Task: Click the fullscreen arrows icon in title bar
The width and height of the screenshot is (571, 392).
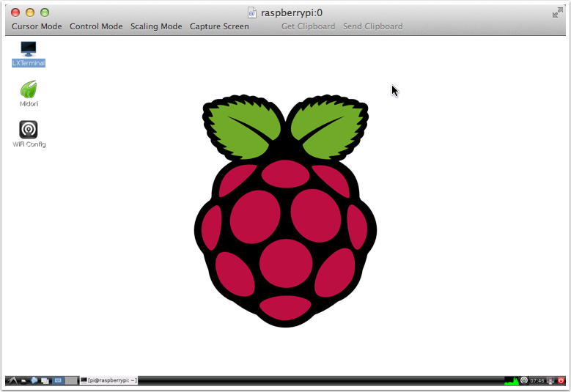Action: [x=558, y=12]
